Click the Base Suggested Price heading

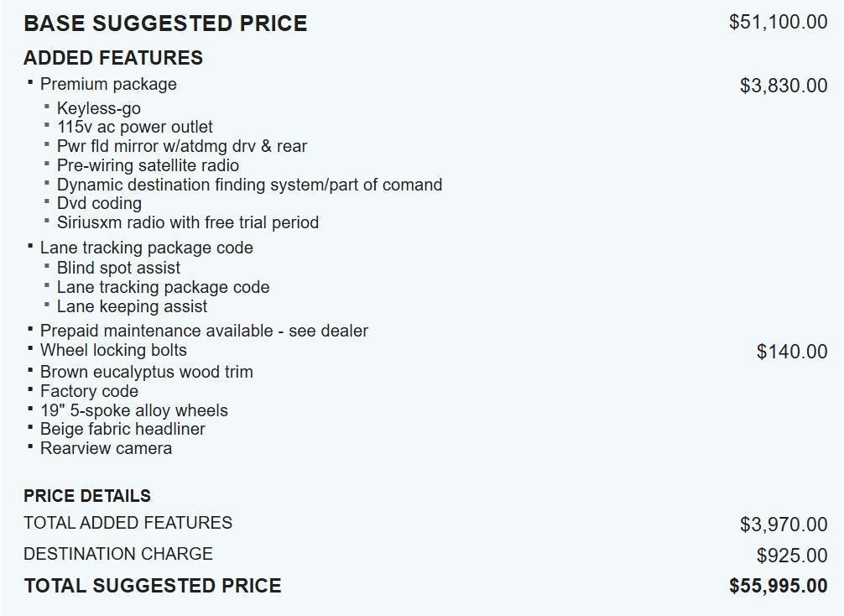point(165,23)
